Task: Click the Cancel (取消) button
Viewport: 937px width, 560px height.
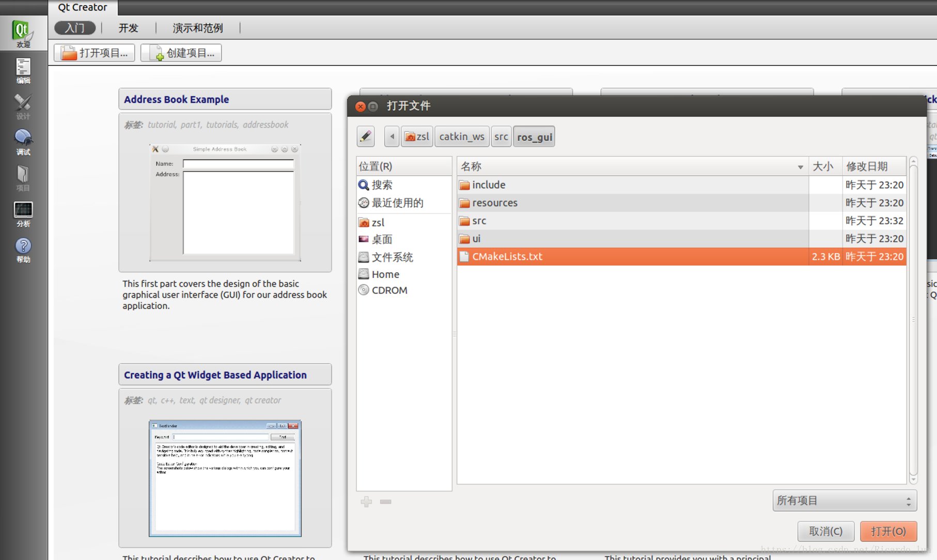Action: point(825,531)
